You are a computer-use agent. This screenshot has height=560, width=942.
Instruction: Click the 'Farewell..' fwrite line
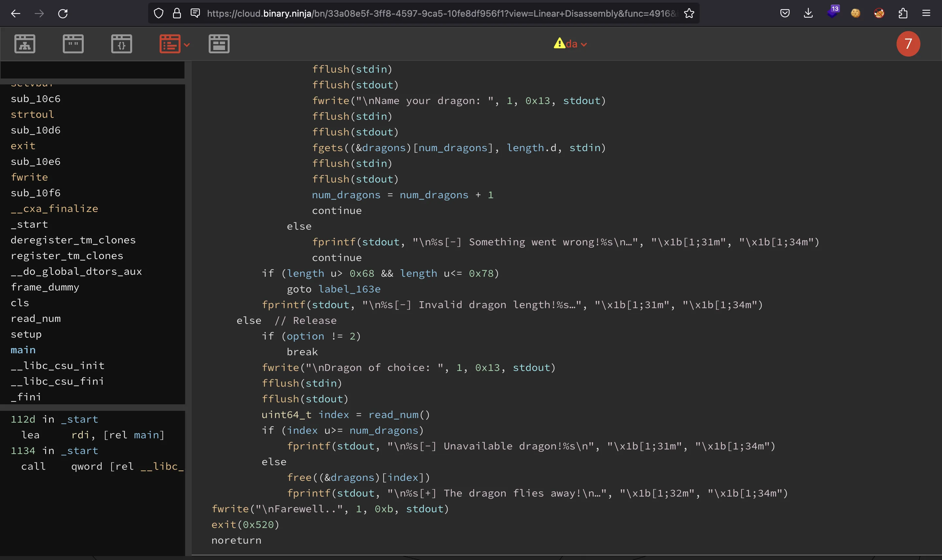point(330,509)
